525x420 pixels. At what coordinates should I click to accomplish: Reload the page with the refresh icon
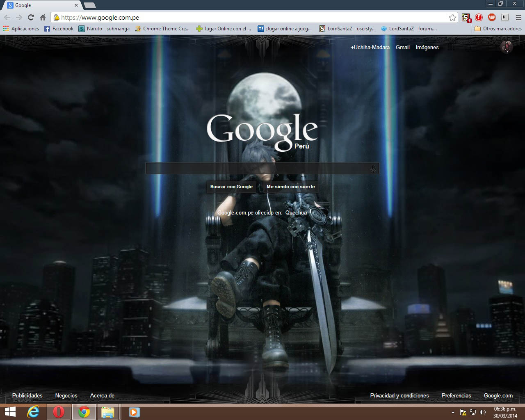pos(30,18)
